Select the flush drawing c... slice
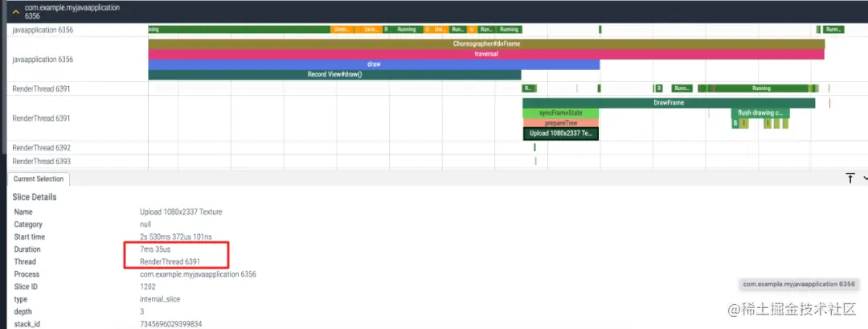 760,113
